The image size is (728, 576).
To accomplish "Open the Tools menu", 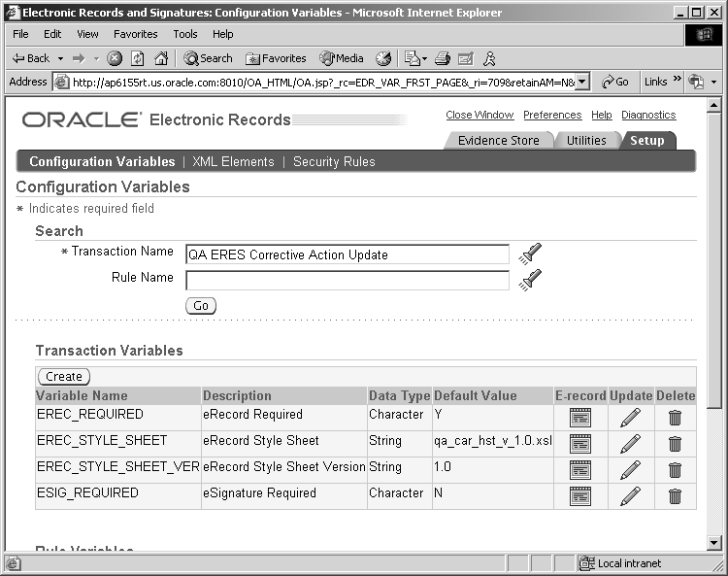I will click(x=185, y=34).
